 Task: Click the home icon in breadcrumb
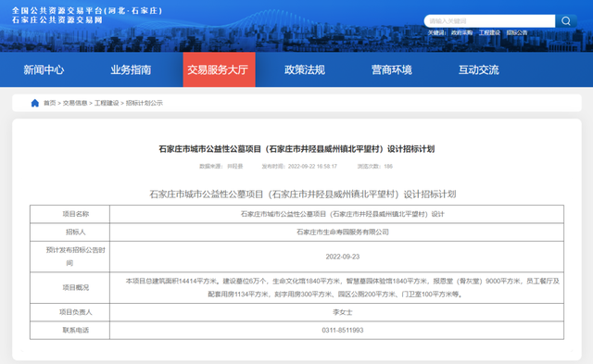[x=35, y=103]
